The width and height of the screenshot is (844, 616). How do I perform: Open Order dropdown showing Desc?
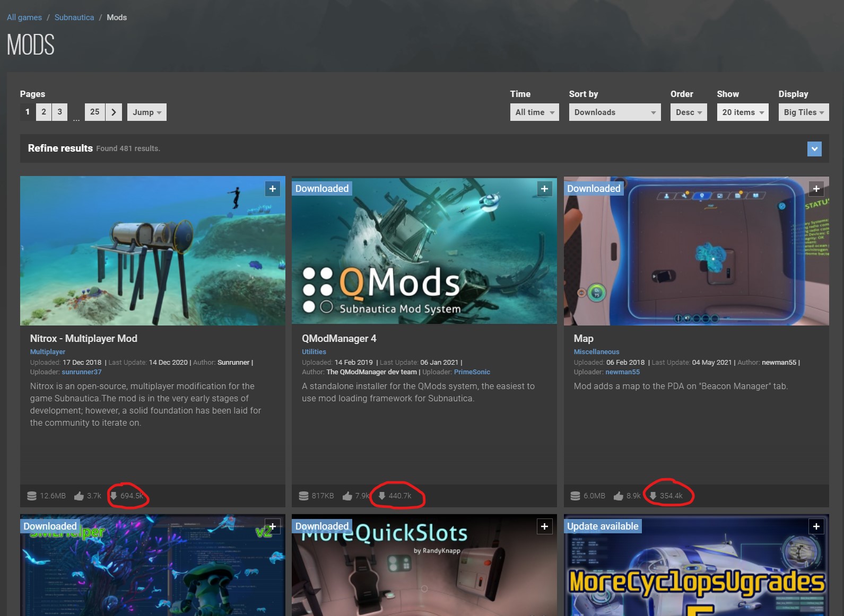[689, 112]
